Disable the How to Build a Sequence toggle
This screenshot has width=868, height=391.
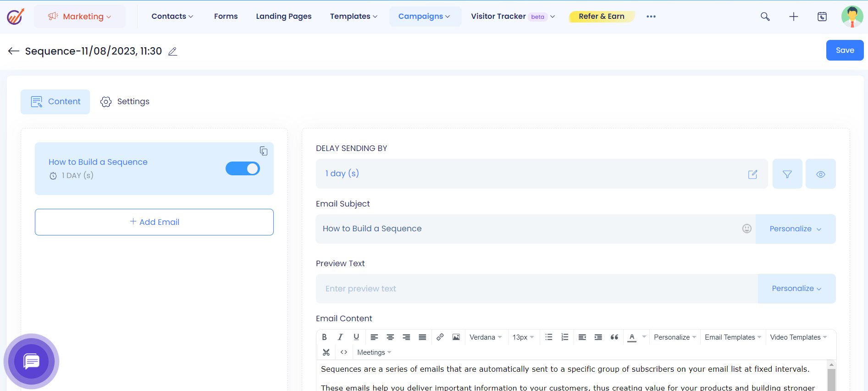[x=243, y=168]
